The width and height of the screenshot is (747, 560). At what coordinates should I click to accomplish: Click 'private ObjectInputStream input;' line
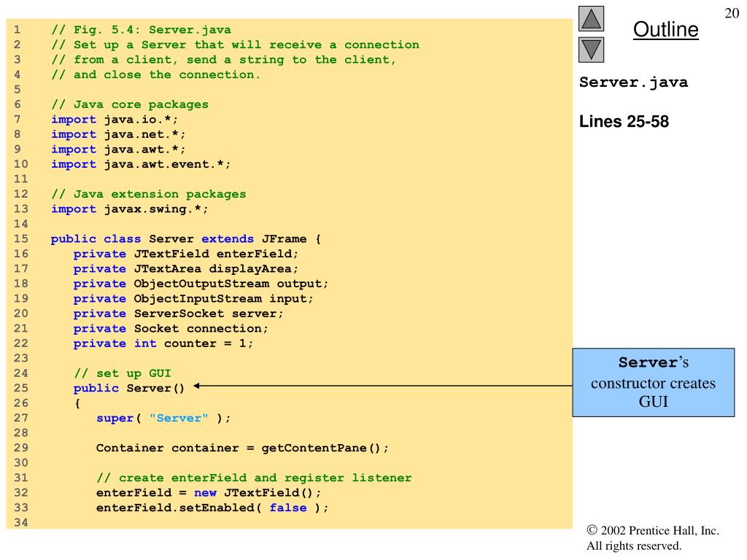pos(193,298)
